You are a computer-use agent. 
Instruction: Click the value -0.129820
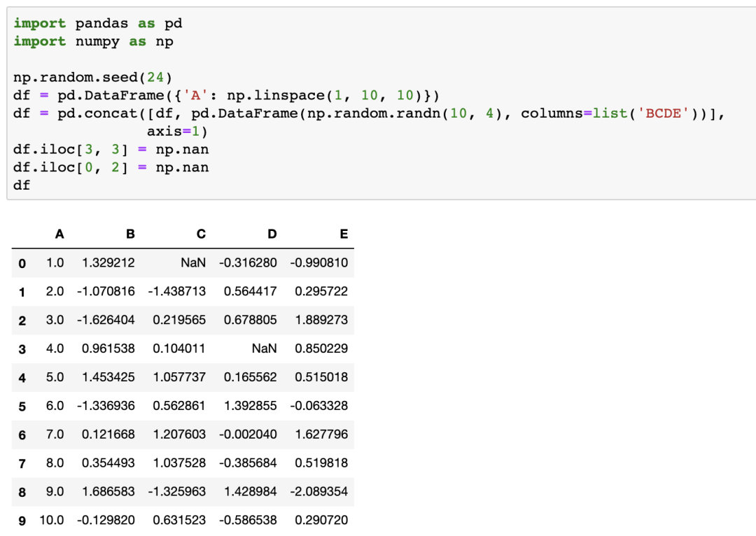[x=106, y=520]
